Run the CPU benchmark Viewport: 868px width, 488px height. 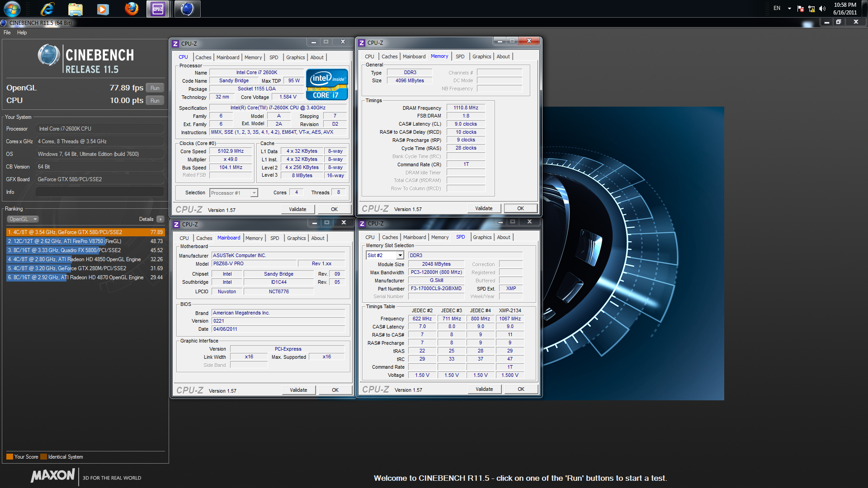(x=155, y=101)
